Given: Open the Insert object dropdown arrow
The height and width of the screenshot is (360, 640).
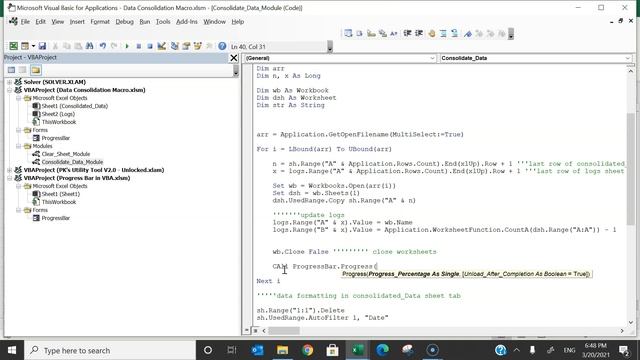Looking at the screenshot, I should (33, 46).
